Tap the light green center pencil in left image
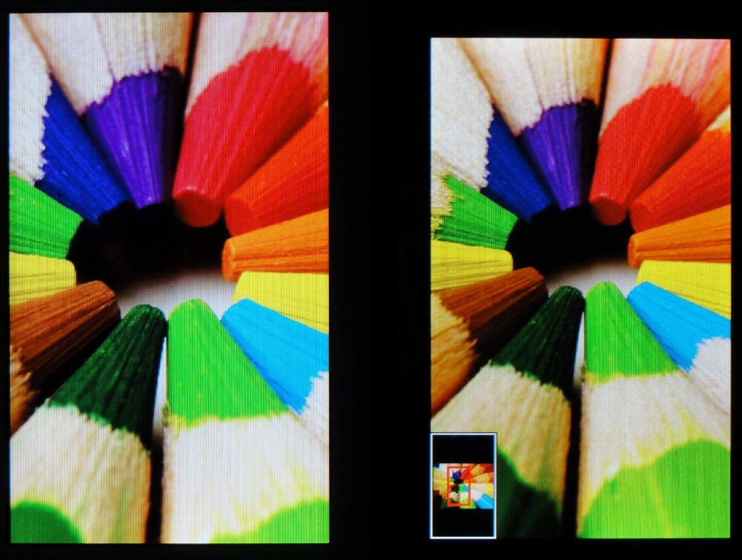 [x=216, y=365]
